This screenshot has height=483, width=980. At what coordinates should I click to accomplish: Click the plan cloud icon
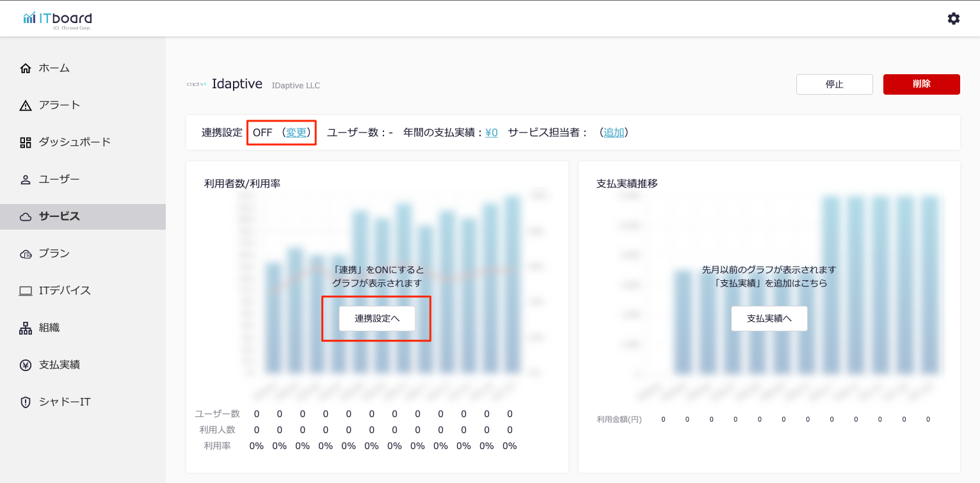(26, 254)
